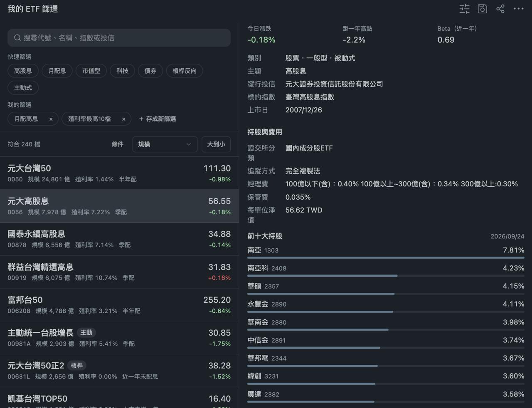This screenshot has height=408, width=532.
Task: Toggle the 高股息 quick filter
Action: pyautogui.click(x=23, y=71)
